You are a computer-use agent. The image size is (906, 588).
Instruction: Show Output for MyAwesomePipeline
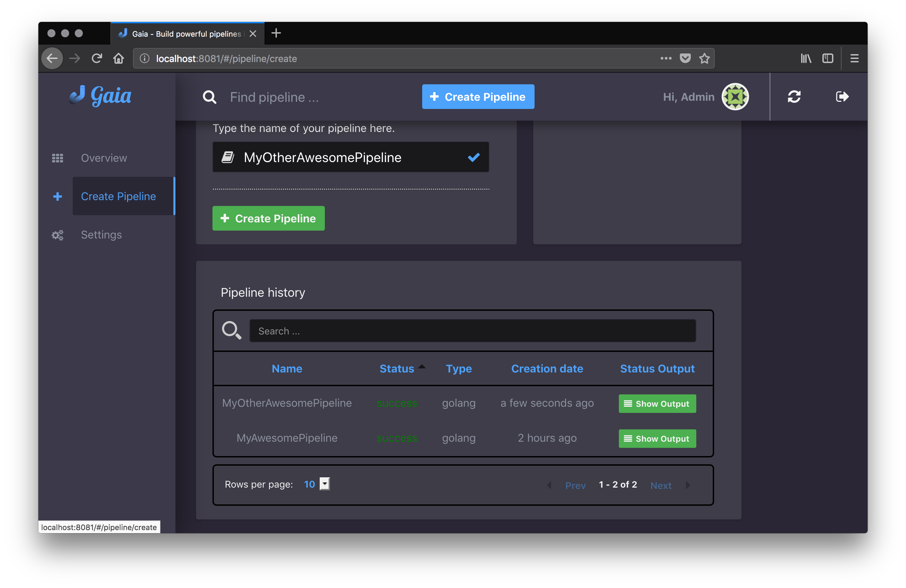click(x=657, y=439)
